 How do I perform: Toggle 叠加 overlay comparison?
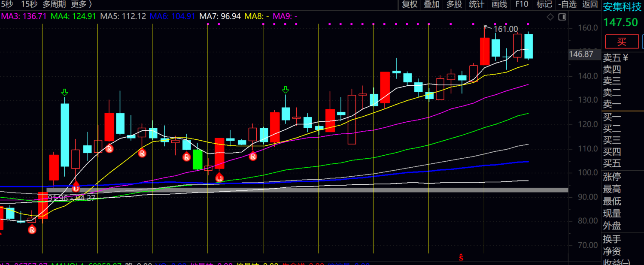pyautogui.click(x=432, y=5)
